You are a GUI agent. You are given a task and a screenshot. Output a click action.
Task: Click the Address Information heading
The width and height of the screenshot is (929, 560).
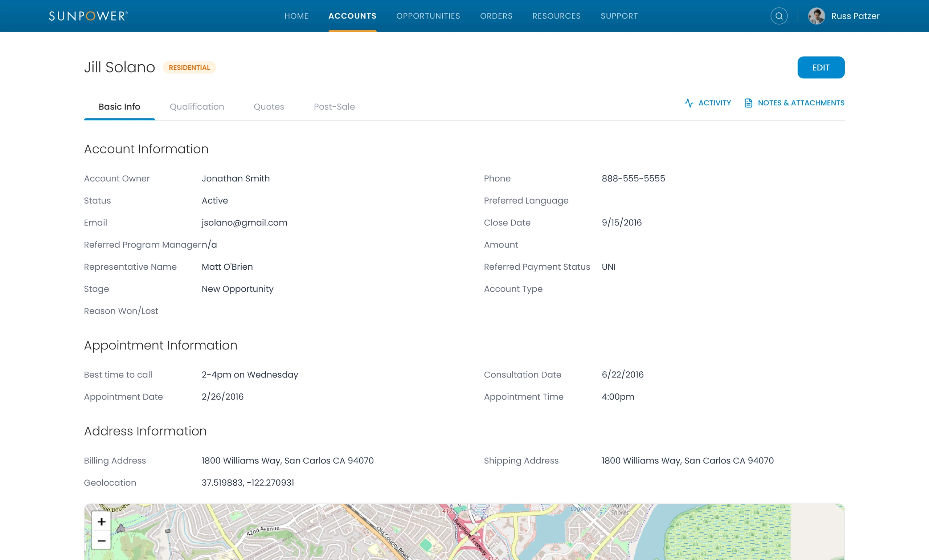[x=146, y=431]
